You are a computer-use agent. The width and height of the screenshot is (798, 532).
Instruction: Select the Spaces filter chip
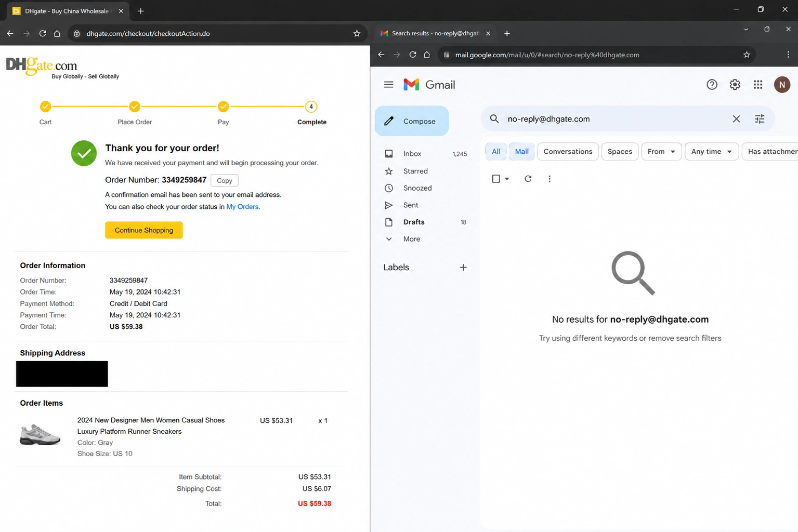[x=620, y=152]
